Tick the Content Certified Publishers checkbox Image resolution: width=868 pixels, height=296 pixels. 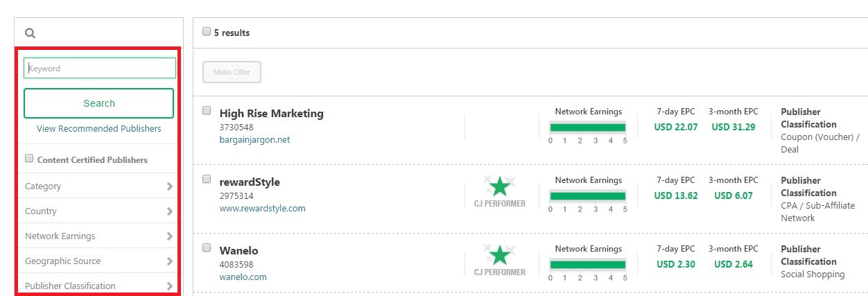click(29, 159)
